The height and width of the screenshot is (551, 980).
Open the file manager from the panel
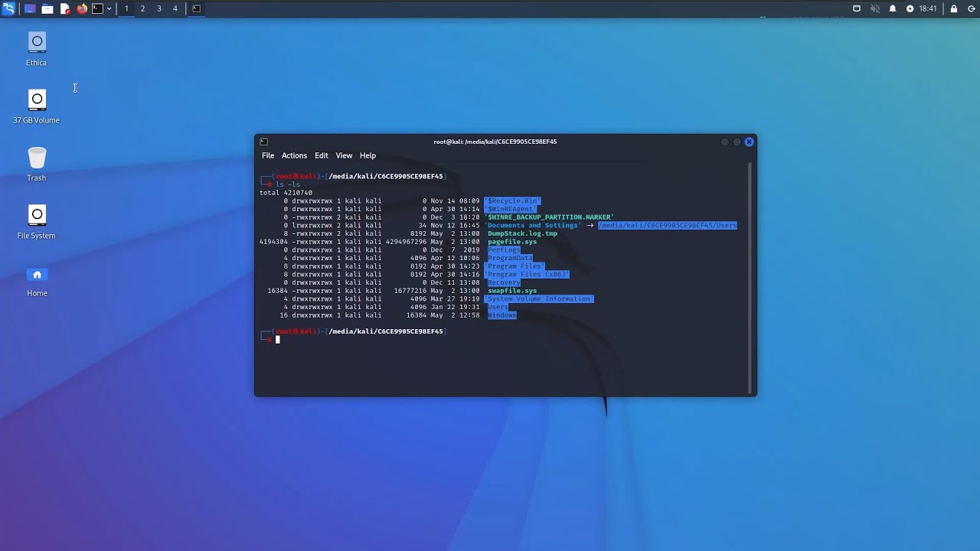point(47,8)
